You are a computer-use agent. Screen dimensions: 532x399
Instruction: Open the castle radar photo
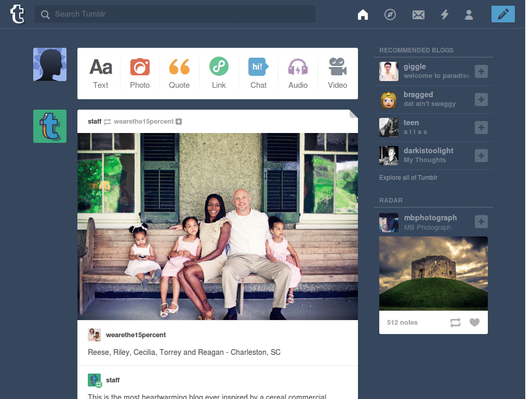click(x=433, y=273)
